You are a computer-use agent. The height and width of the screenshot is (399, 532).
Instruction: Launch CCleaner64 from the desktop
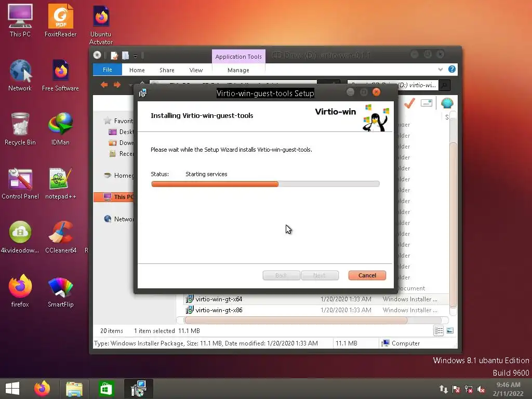pos(60,237)
